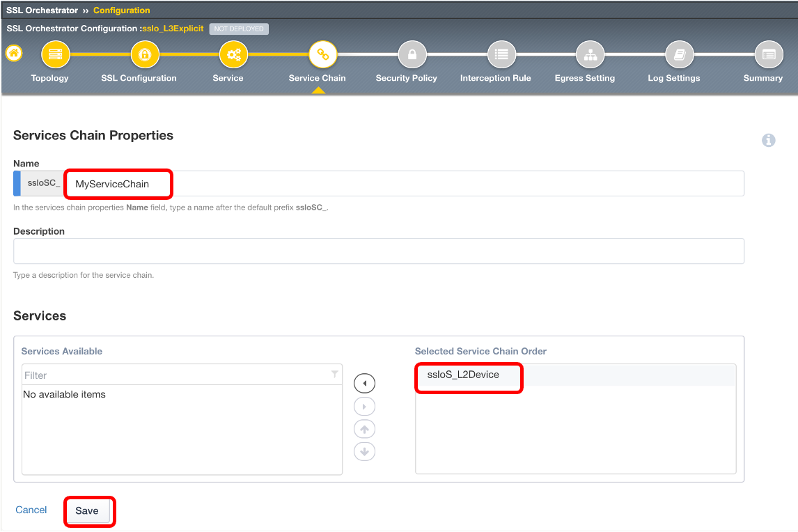The height and width of the screenshot is (532, 798).
Task: Click the ssloSC_ name prefix
Action: pos(43,183)
